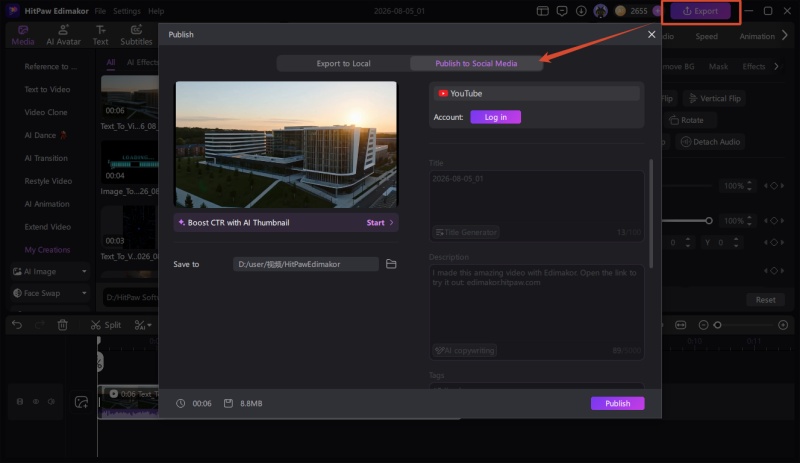800x463 pixels.
Task: Click the Title text field
Action: coord(536,205)
